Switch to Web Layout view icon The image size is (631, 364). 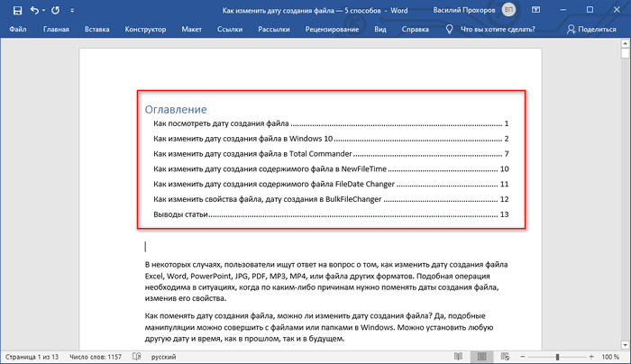point(505,357)
